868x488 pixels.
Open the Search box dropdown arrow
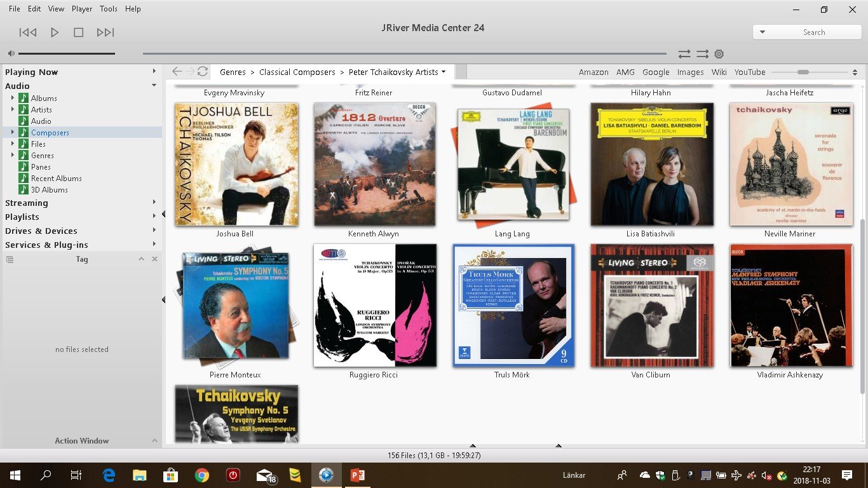763,32
